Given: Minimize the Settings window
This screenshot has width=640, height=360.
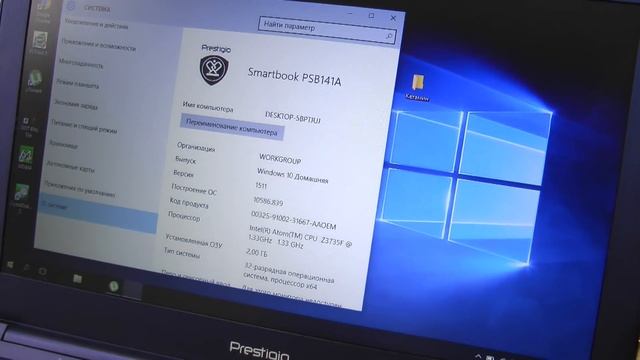Looking at the screenshot, I should click(350, 13).
